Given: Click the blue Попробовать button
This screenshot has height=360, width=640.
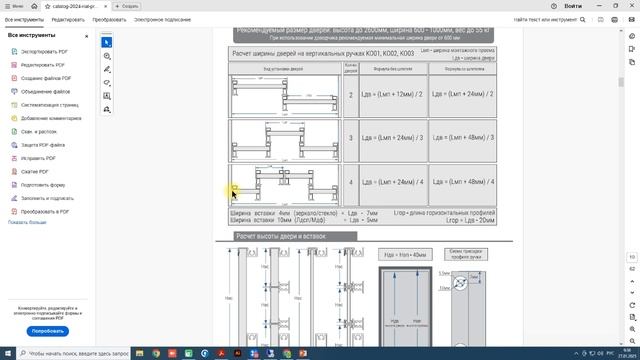Looking at the screenshot, I should point(48,331).
